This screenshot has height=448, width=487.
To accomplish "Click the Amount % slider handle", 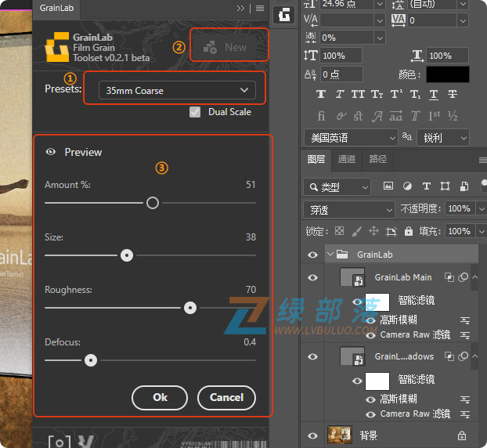I will point(153,203).
